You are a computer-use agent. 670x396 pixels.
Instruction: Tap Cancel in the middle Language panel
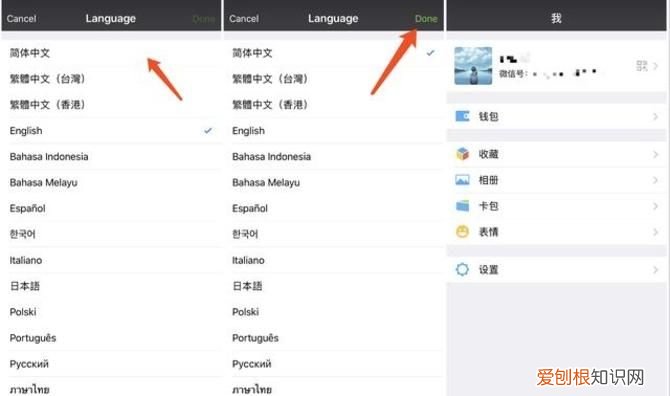coord(244,19)
